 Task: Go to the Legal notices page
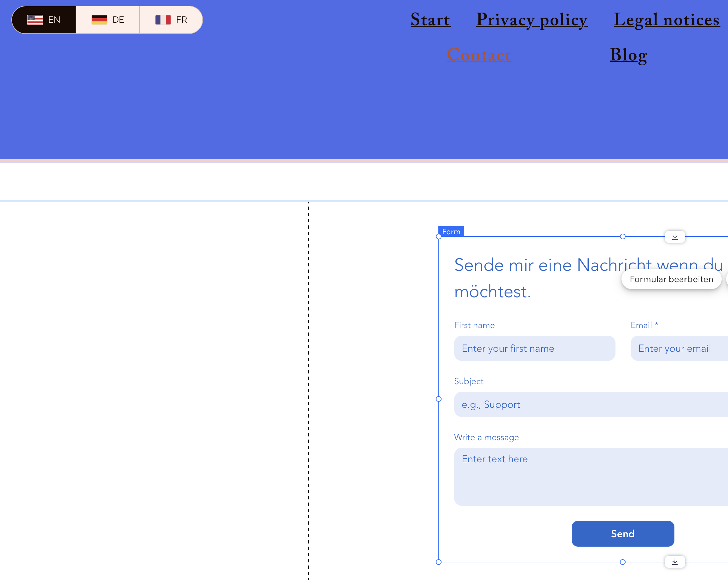click(x=667, y=20)
